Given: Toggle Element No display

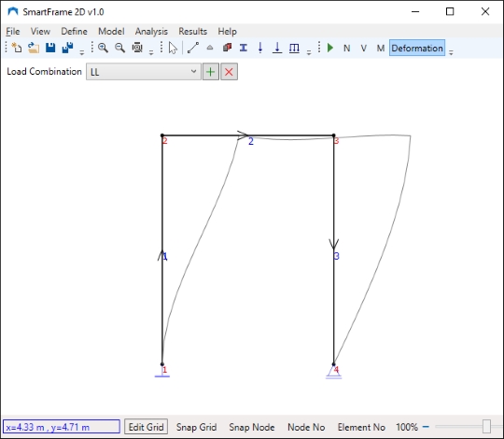Looking at the screenshot, I should point(361,427).
